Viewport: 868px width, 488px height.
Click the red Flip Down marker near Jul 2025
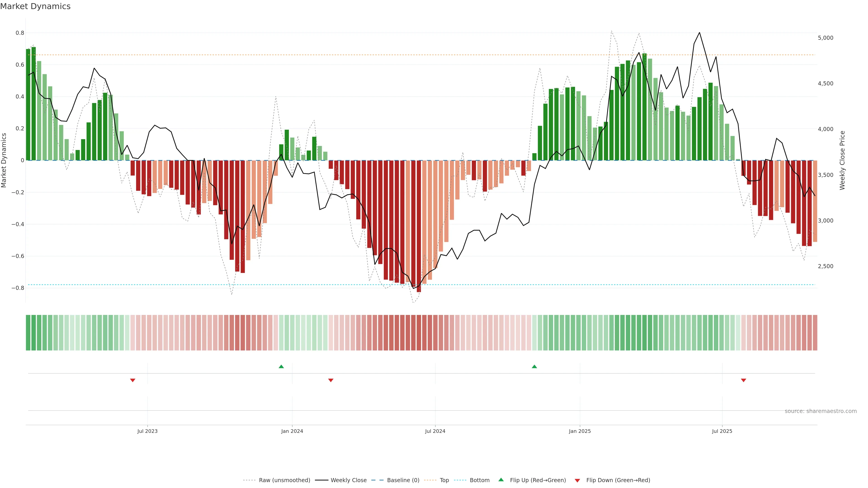(x=743, y=380)
